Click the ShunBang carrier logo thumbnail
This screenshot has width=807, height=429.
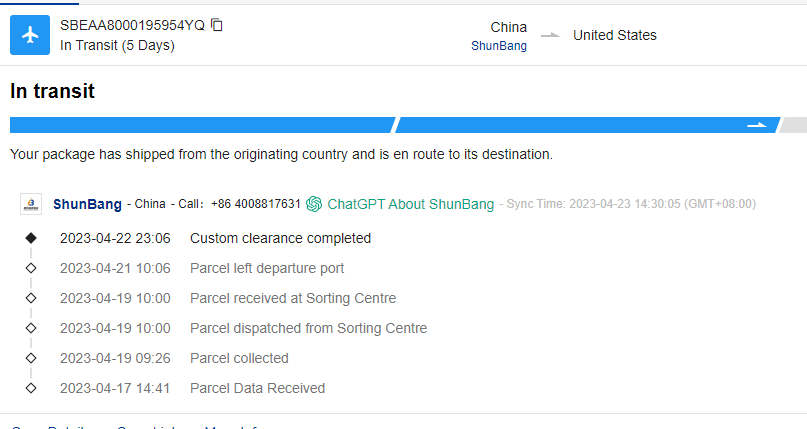(x=31, y=204)
